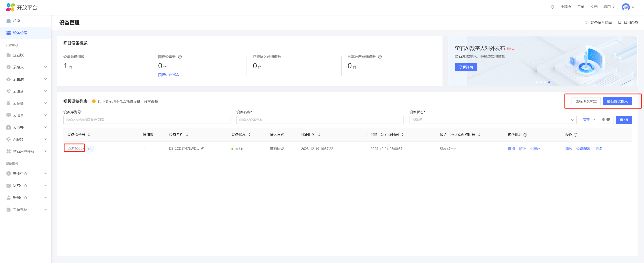Click help icon next to 操作 column
Image resolution: width=644 pixels, height=263 pixels.
576,135
